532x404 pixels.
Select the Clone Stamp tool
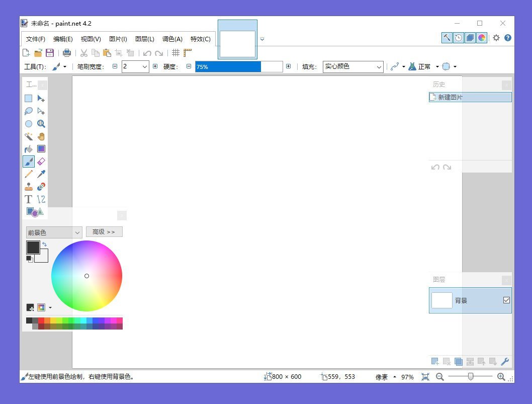29,186
